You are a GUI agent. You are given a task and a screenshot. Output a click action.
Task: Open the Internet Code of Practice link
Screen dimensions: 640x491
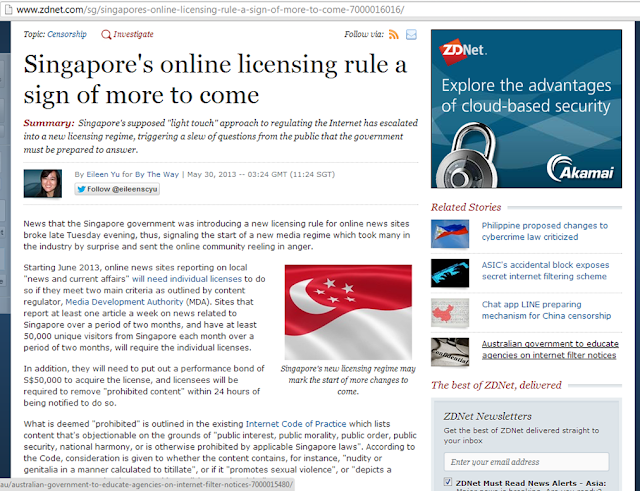click(296, 424)
